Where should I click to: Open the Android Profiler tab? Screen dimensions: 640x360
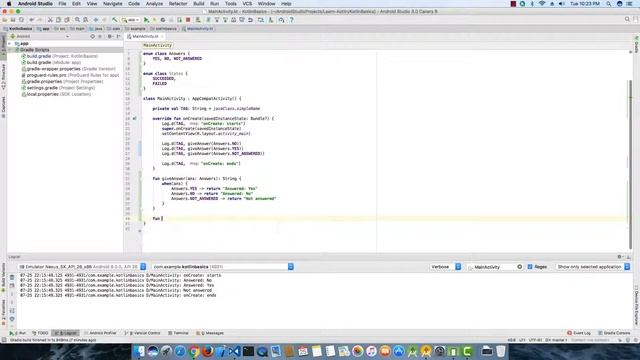[x=100, y=333]
